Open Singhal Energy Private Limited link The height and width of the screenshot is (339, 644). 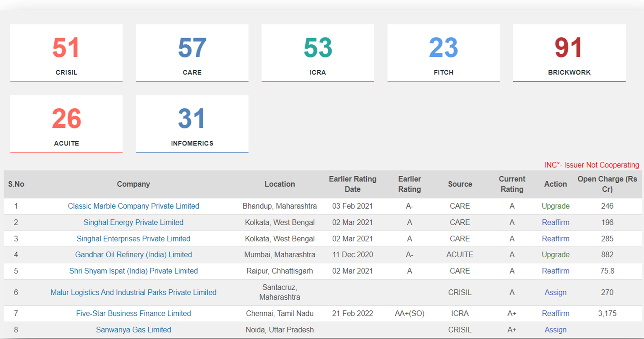point(133,222)
